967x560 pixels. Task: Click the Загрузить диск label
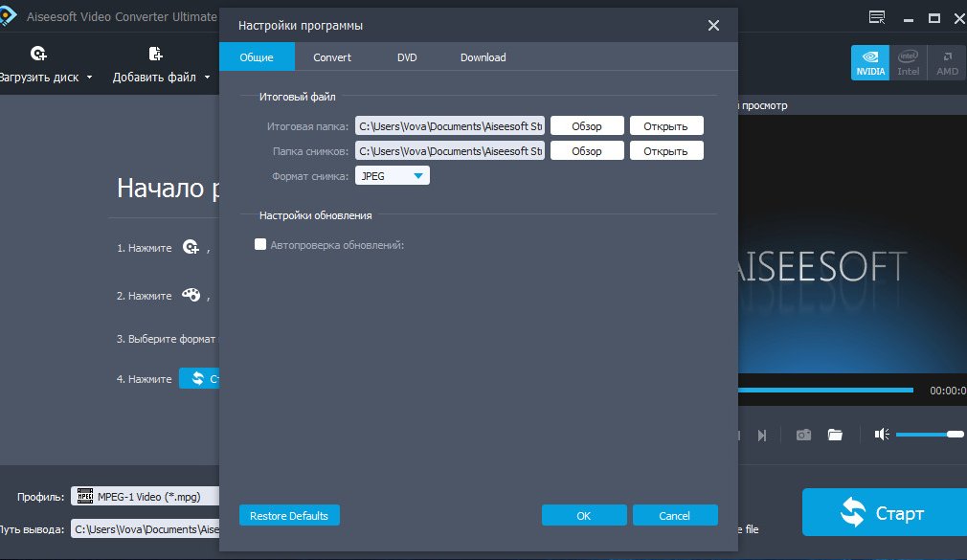[x=39, y=78]
